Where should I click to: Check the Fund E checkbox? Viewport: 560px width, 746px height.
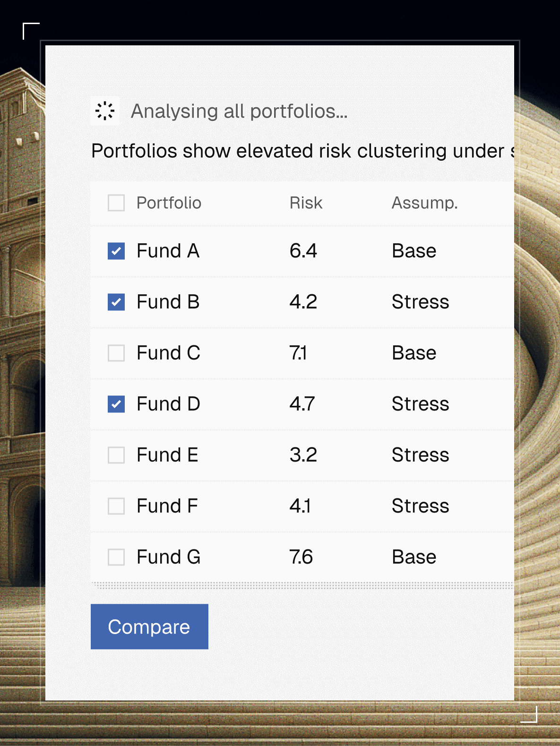(x=116, y=455)
